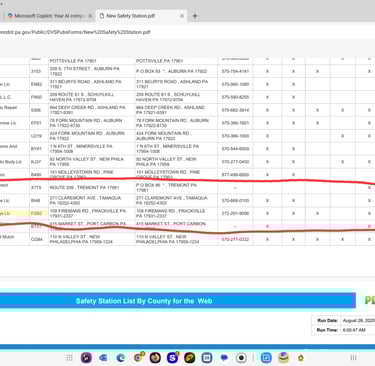Screen dimensions: 375x366
Task: Select station number FN50 cell
Action: (36, 97)
